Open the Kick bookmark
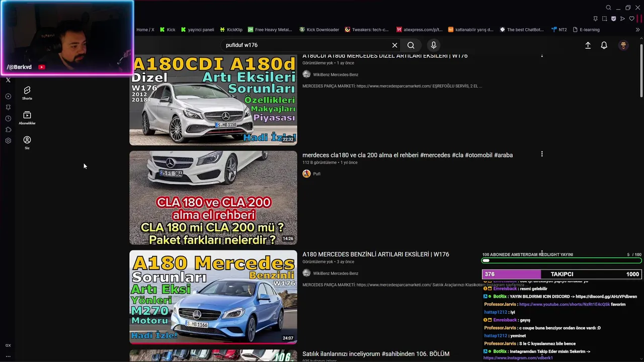The height and width of the screenshot is (362, 644). [168, 30]
